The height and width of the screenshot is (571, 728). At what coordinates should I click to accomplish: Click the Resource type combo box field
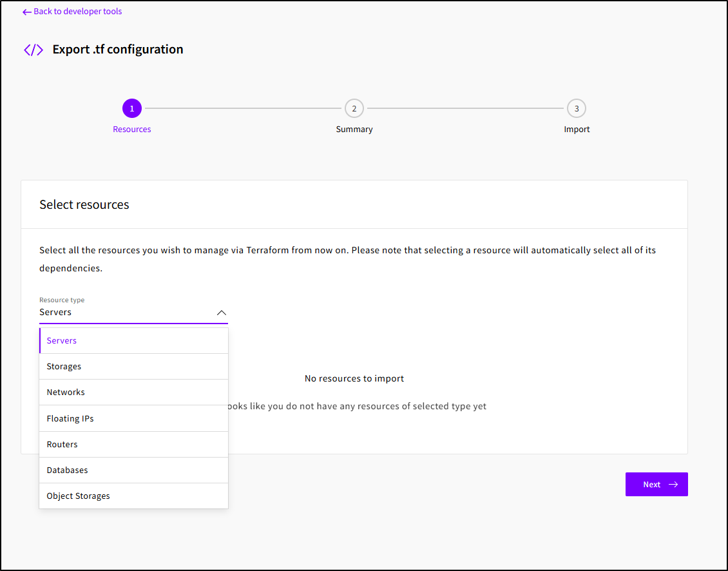click(x=122, y=313)
